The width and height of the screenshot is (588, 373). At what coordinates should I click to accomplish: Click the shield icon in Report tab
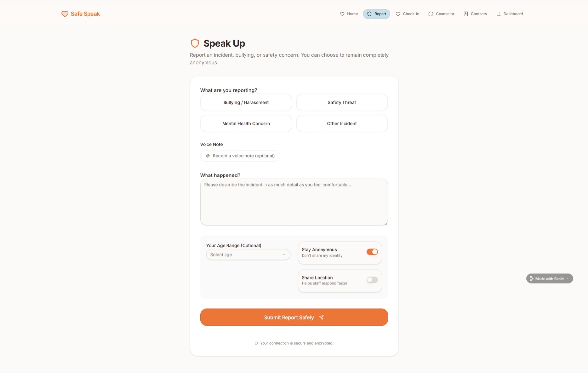(369, 14)
